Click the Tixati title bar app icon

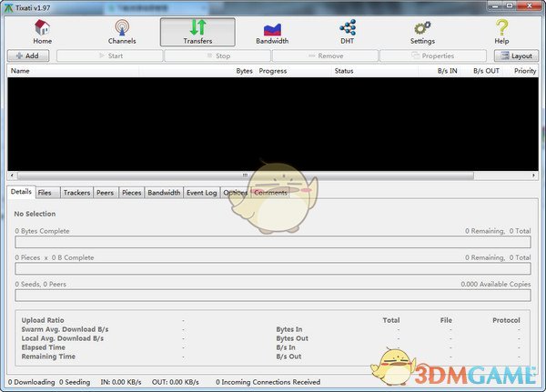click(8, 7)
